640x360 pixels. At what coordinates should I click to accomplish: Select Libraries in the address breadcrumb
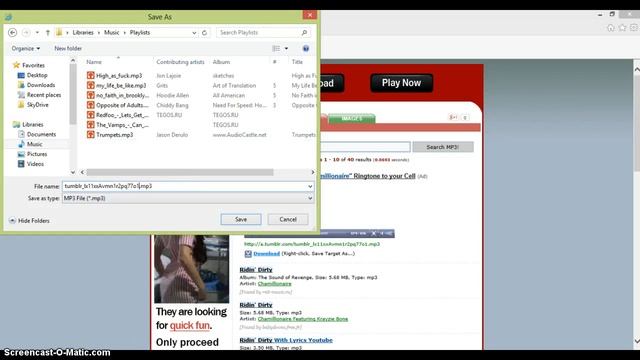[83, 32]
